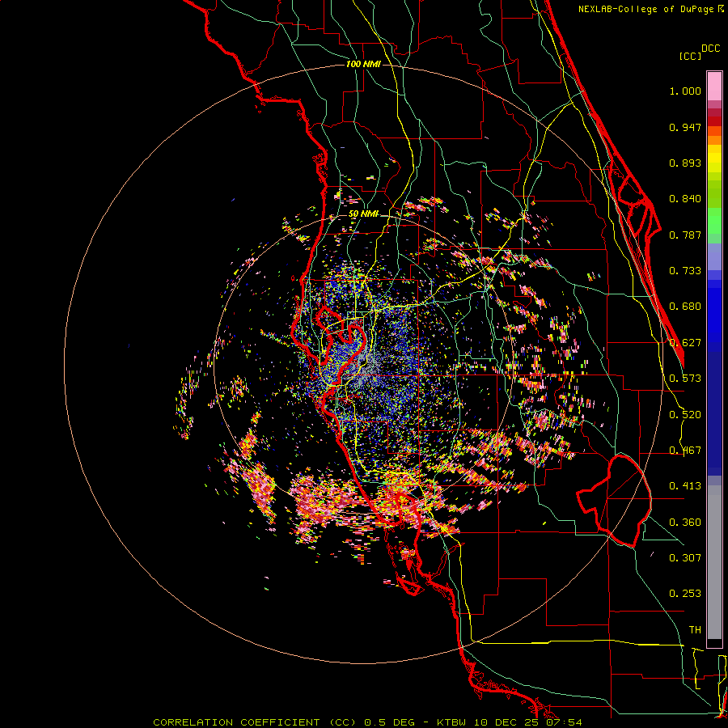Select the red color bar segment above 0.947

[x=714, y=121]
